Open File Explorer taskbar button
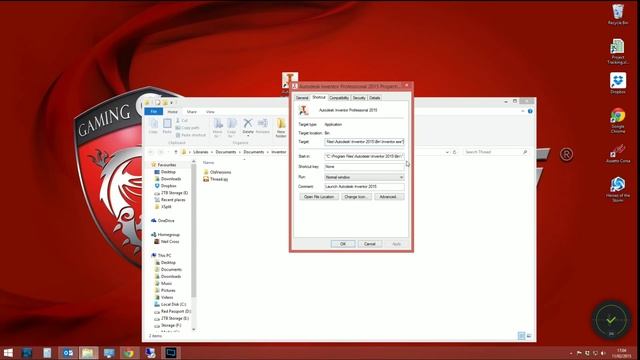The image size is (640, 360). pos(88,353)
